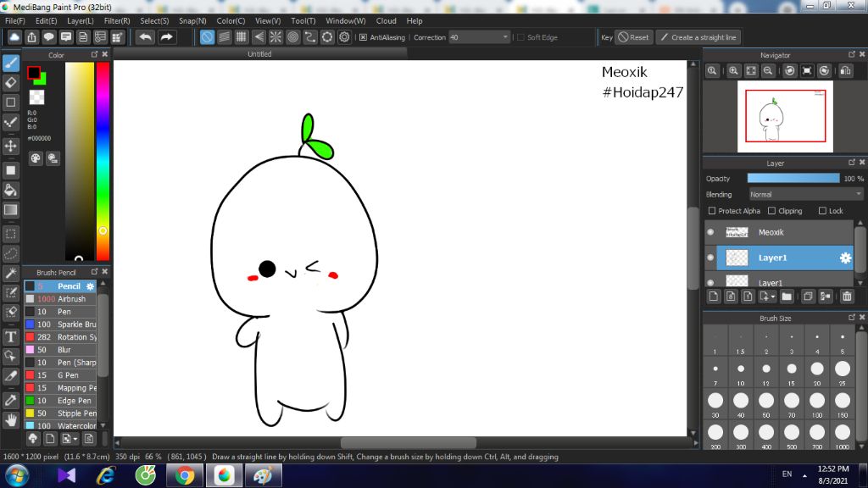Enable the Soft Edge checkbox

tap(520, 37)
